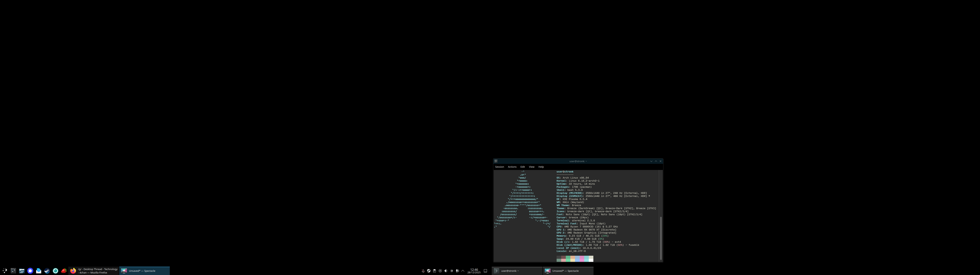
Task: Open the Dolphin file manager
Action: pos(22,271)
